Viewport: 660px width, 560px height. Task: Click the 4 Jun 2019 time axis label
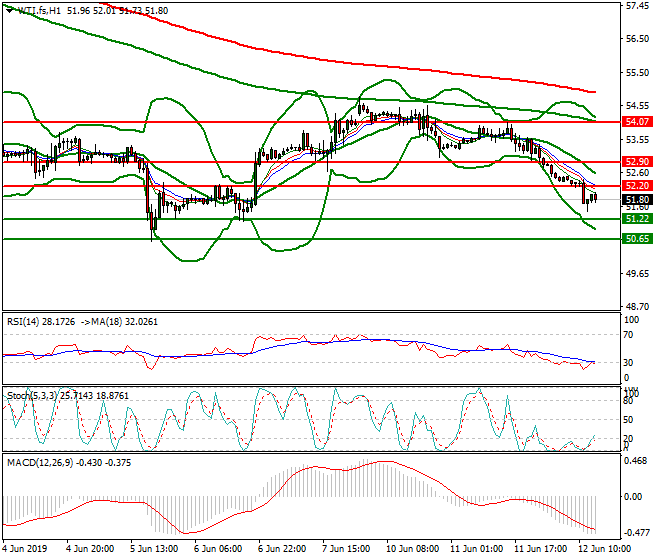(25, 549)
